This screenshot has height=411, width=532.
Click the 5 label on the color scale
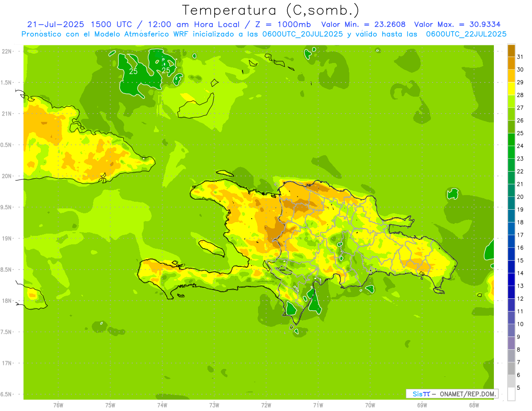(x=518, y=388)
